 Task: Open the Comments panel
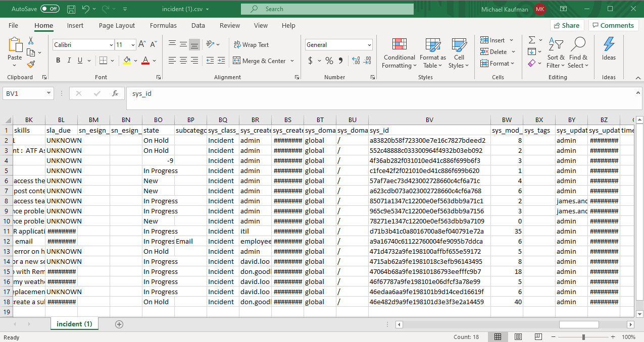pos(613,25)
